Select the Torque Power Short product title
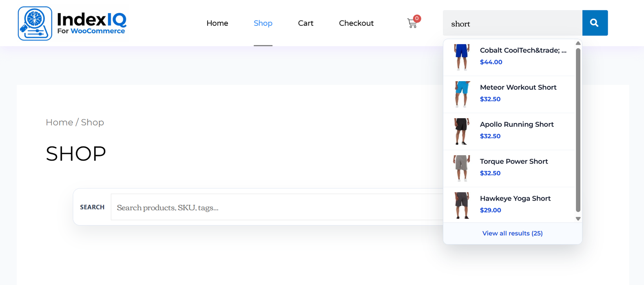The height and width of the screenshot is (285, 644). [x=514, y=161]
